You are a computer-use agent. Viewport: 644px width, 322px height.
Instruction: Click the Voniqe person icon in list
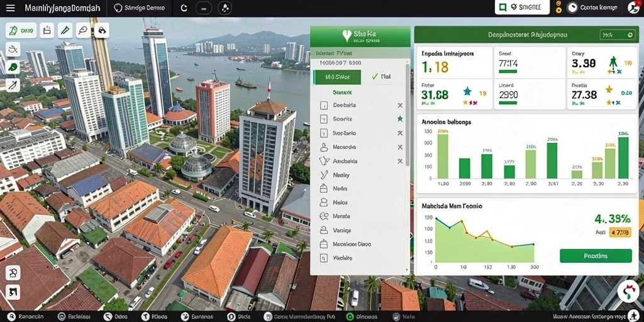[x=324, y=230]
